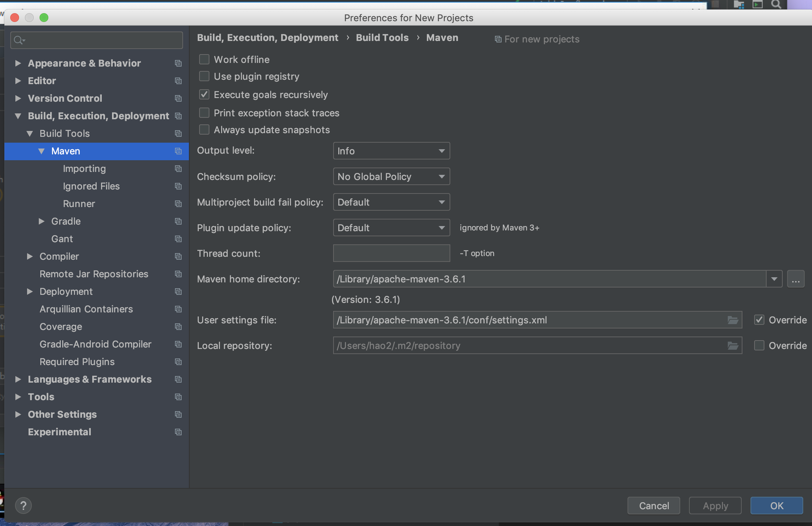Select Importing under Maven

[84, 169]
